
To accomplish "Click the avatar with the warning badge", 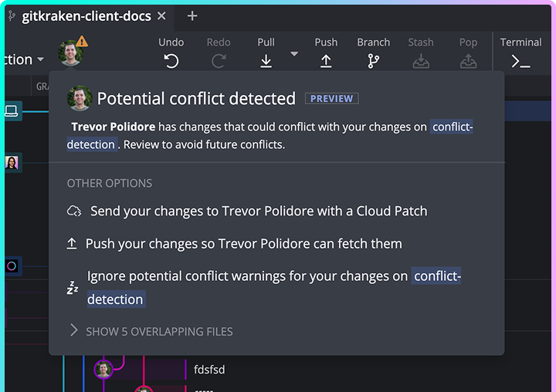I will click(x=72, y=52).
